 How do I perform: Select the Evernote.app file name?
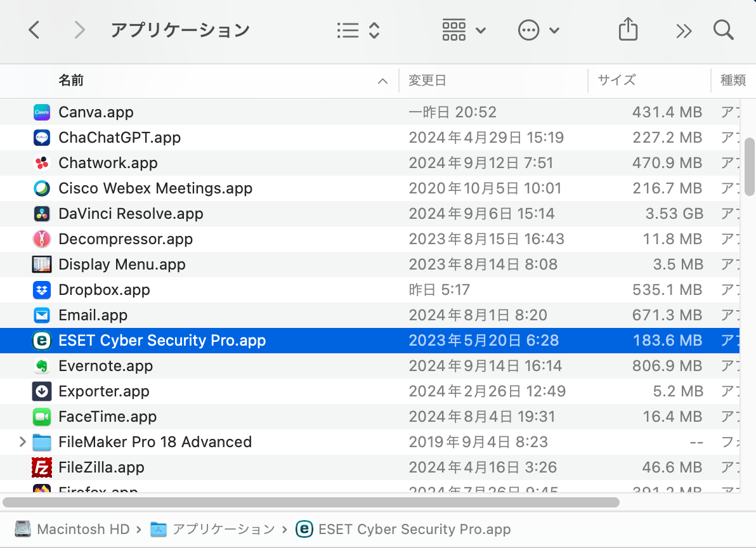click(105, 366)
